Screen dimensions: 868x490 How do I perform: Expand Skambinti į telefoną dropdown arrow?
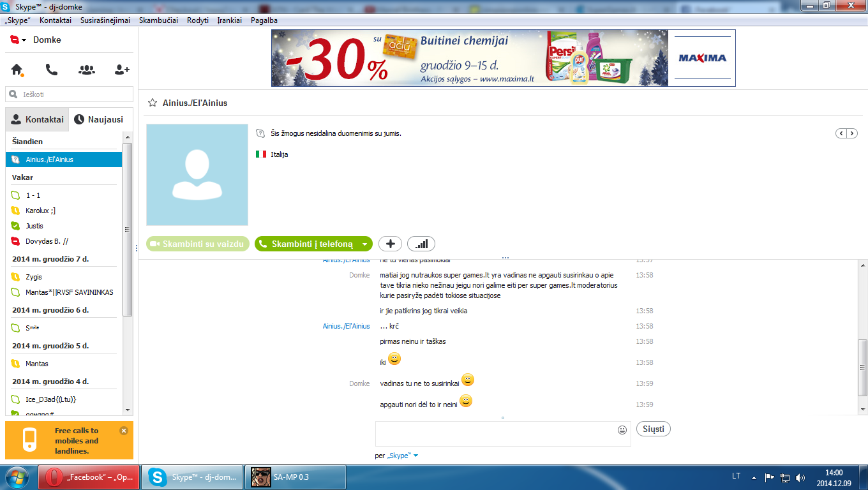pos(364,244)
